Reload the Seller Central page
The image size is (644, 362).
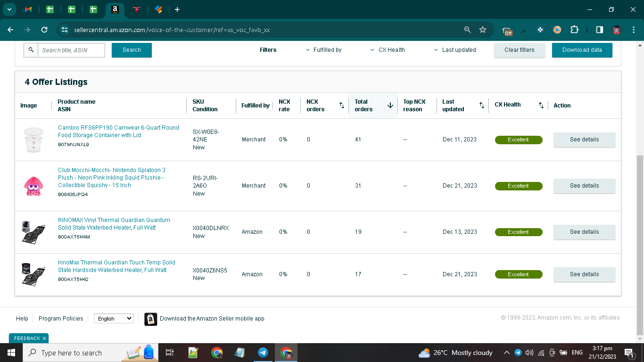tap(44, 30)
